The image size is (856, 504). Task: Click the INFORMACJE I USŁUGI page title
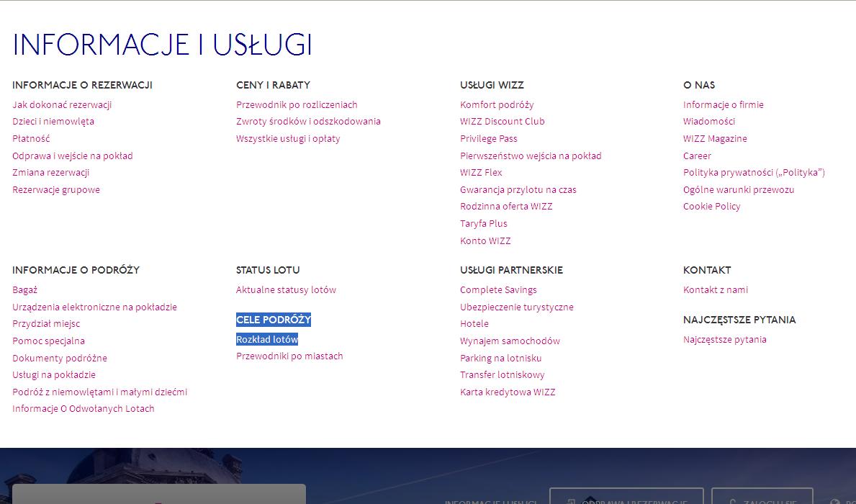pos(162,45)
